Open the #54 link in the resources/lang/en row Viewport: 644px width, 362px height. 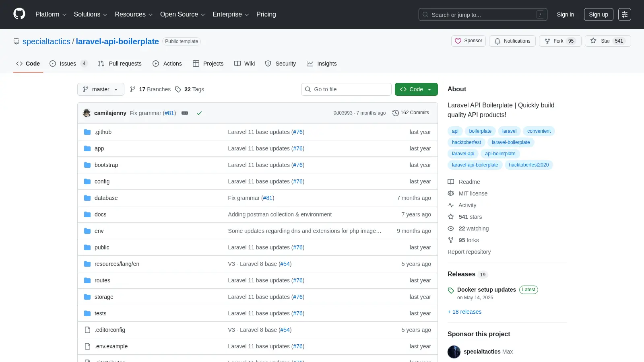click(285, 264)
